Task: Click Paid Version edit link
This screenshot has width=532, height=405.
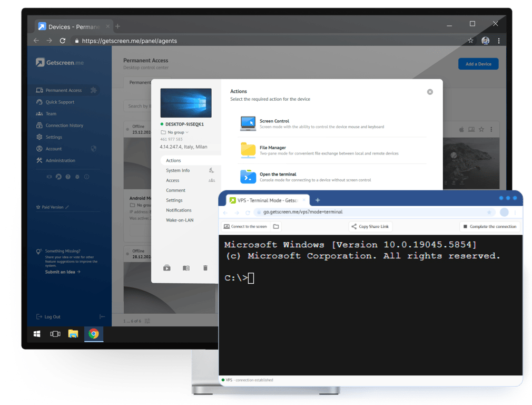Action: pos(53,207)
